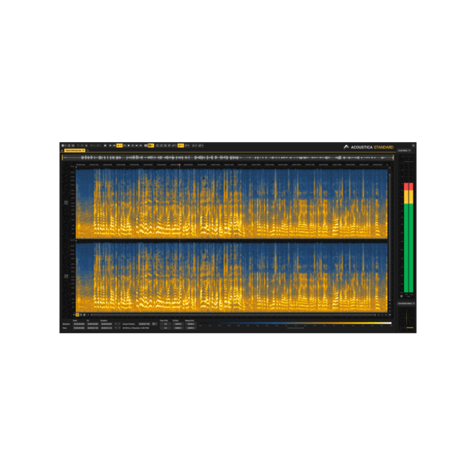The width and height of the screenshot is (476, 476).
Task: Close the Correlation Meter panel
Action: coord(413,303)
